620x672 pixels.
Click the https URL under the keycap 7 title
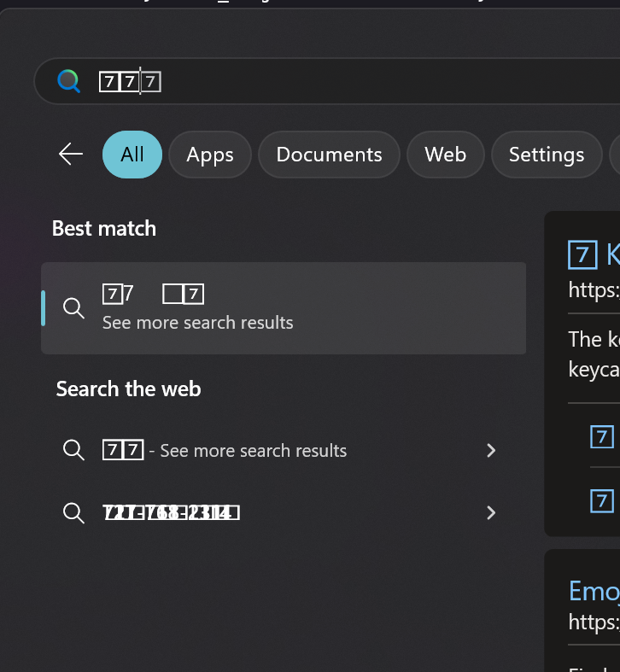594,289
